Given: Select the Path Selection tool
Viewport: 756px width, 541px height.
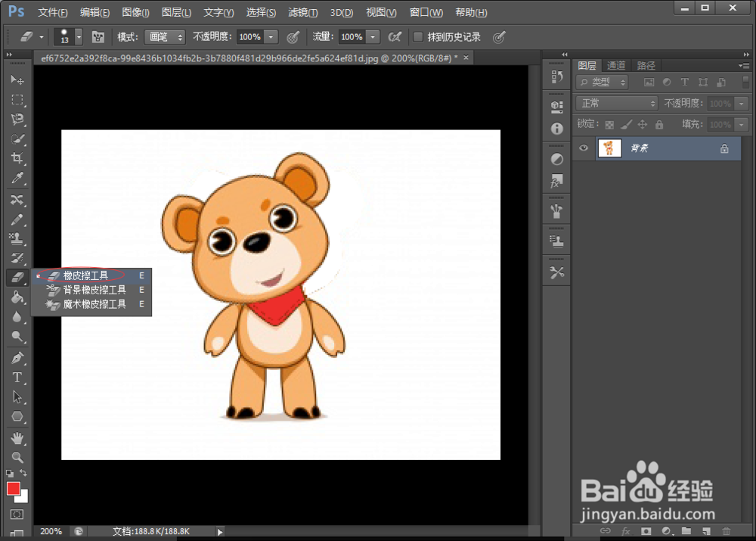Looking at the screenshot, I should (x=17, y=397).
